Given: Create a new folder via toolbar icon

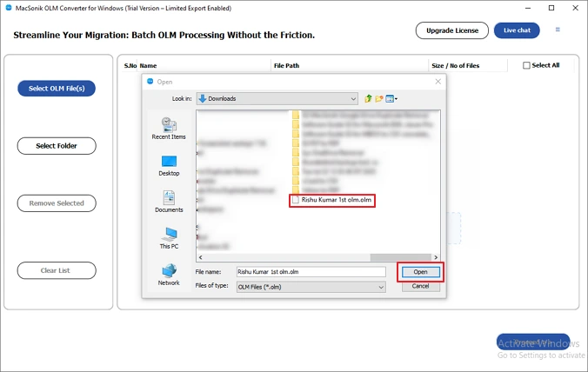Looking at the screenshot, I should (x=378, y=98).
